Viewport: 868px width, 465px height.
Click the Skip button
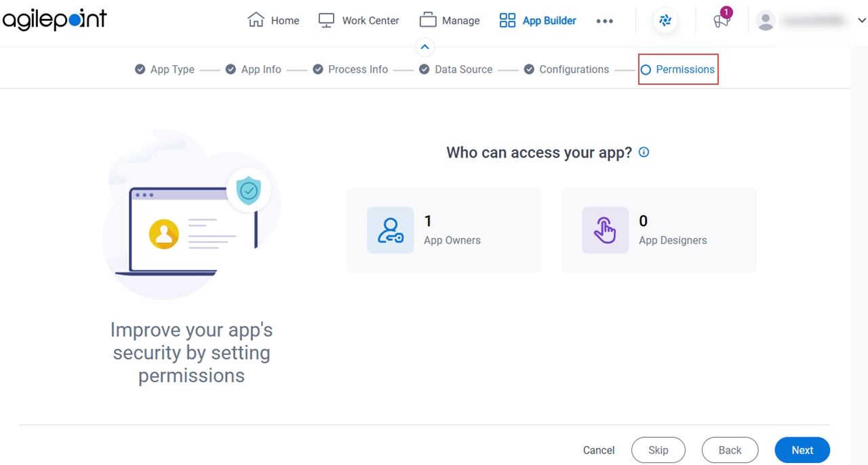658,450
